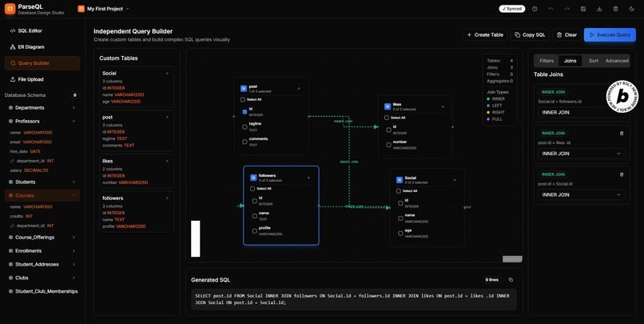Viewport: 644px width, 324px height.
Task: Add the Social custom table with plus
Action: pos(167,73)
